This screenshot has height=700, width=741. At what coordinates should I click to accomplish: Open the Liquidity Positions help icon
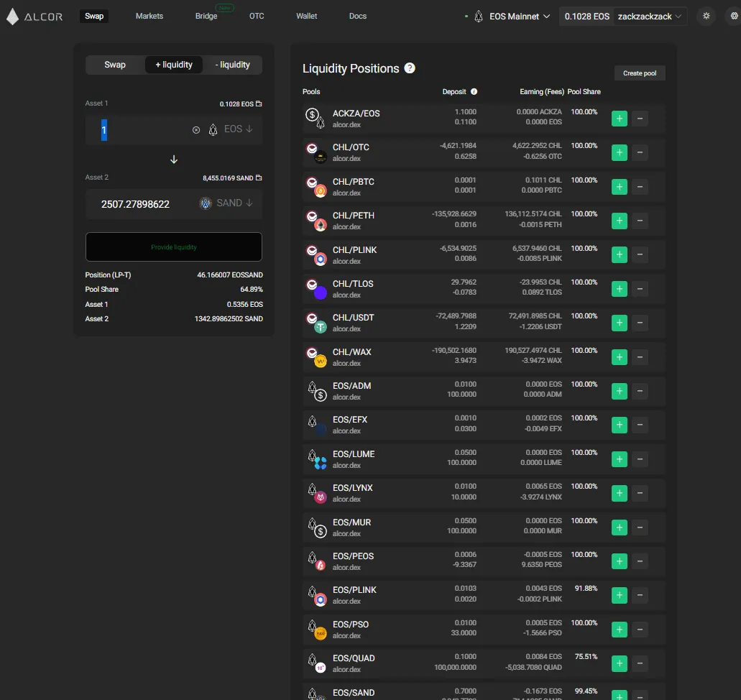click(410, 68)
